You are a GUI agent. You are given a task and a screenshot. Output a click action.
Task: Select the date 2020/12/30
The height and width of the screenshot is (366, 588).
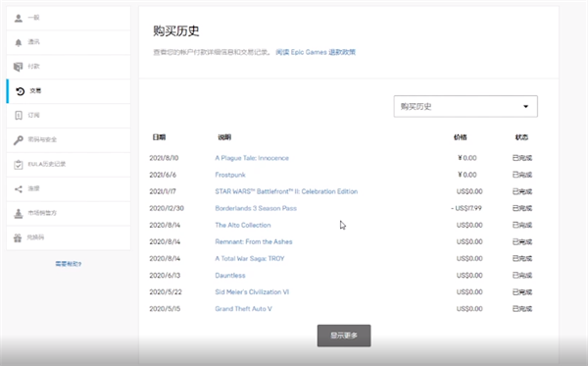tap(167, 208)
